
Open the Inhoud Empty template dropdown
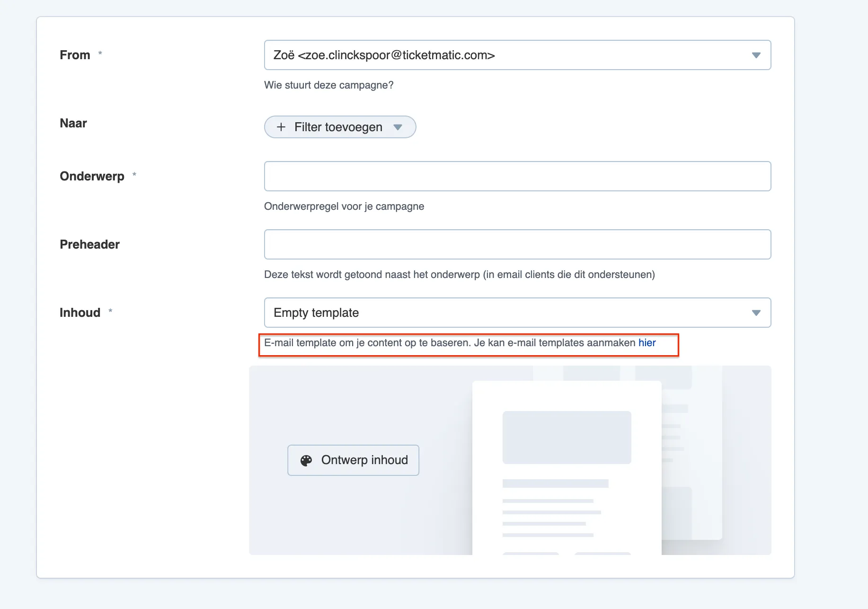coord(517,313)
